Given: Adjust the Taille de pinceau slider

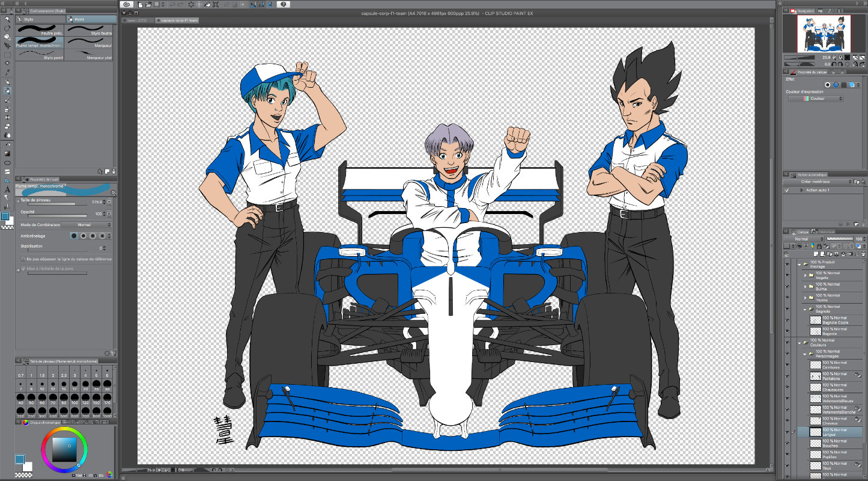Looking at the screenshot, I should coord(57,204).
